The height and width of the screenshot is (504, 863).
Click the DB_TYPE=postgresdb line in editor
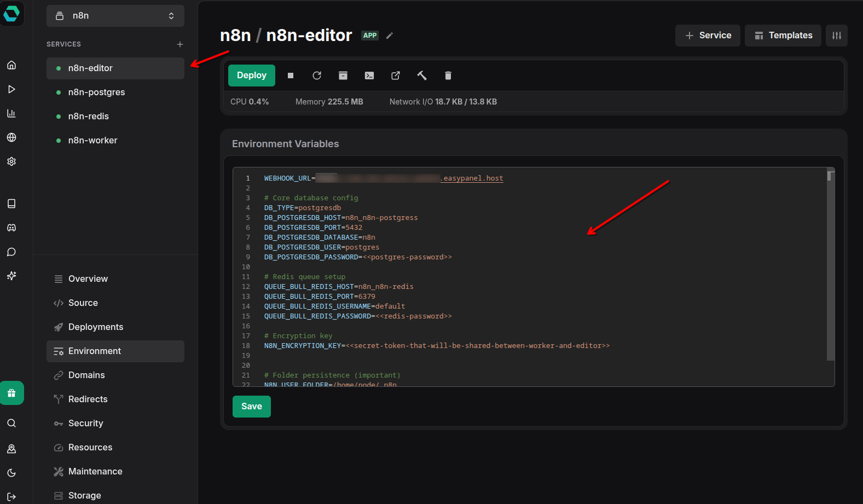303,208
